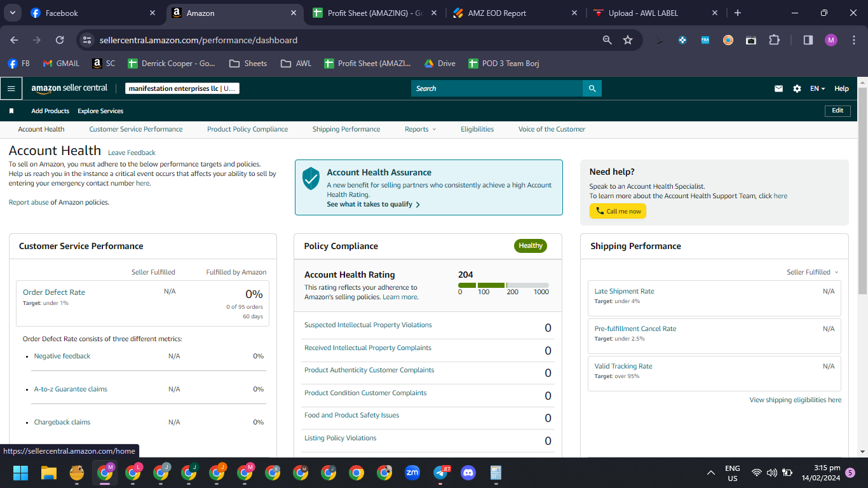The image size is (868, 488).
Task: Click the browser address bar URL
Action: [198, 40]
